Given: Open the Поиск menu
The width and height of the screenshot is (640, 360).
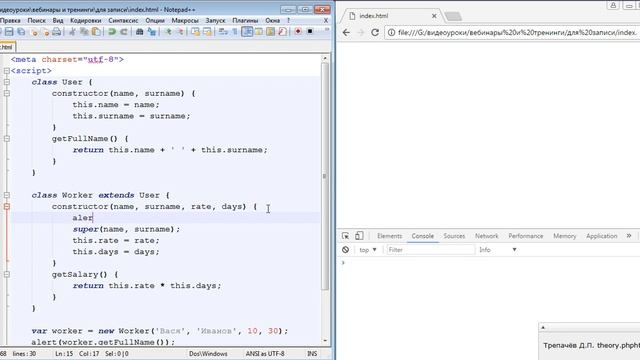Looking at the screenshot, I should point(36,20).
